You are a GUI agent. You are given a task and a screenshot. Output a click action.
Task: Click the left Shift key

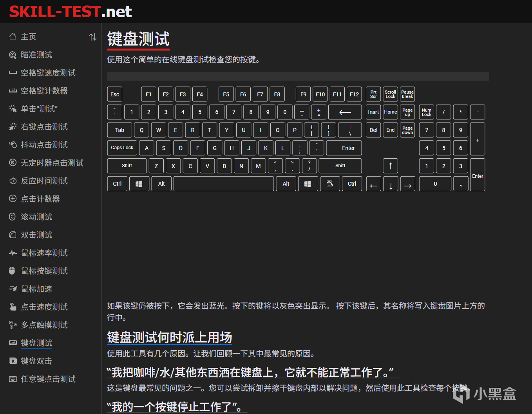(x=127, y=166)
